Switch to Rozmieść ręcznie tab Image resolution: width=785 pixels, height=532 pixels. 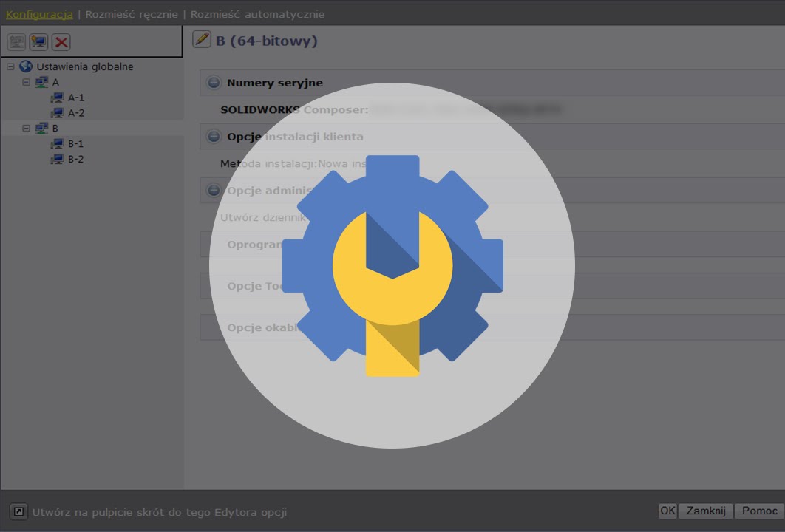pyautogui.click(x=131, y=14)
